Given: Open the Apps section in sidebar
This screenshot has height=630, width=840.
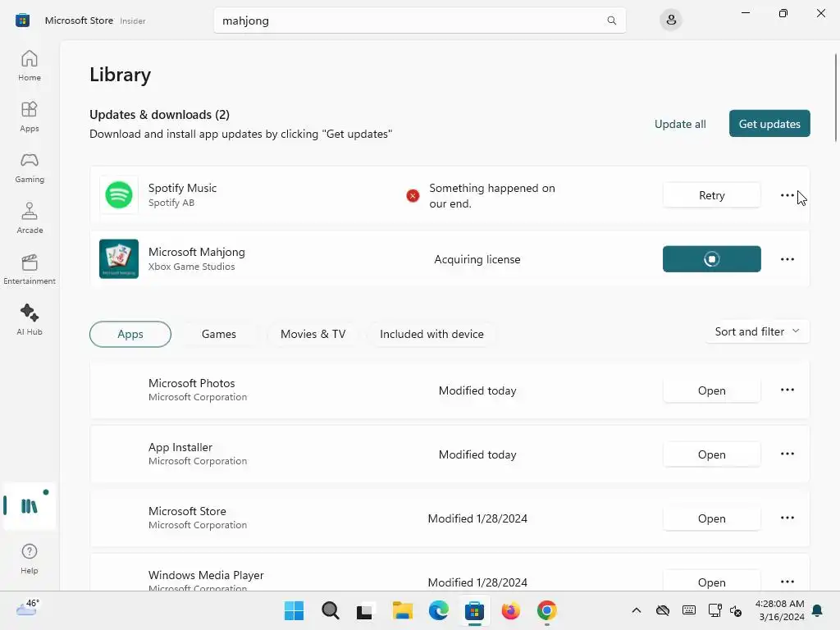Looking at the screenshot, I should click(30, 116).
